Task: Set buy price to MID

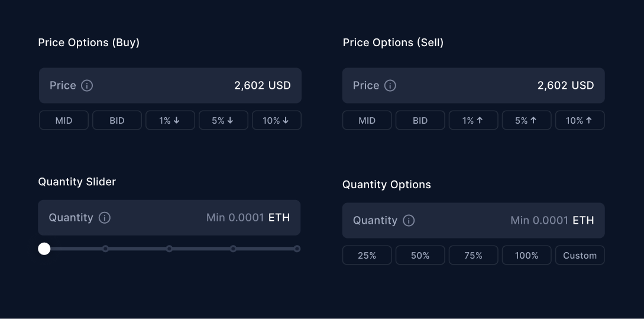Action: 64,120
